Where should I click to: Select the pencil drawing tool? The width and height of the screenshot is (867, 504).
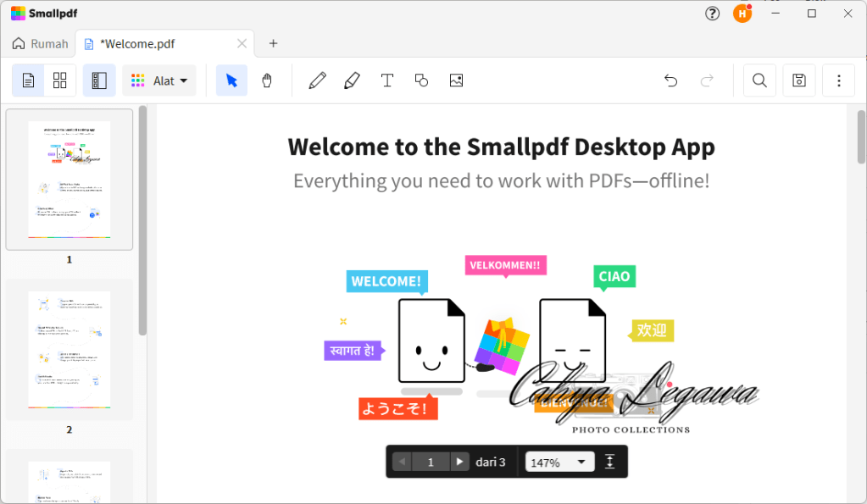click(x=318, y=80)
